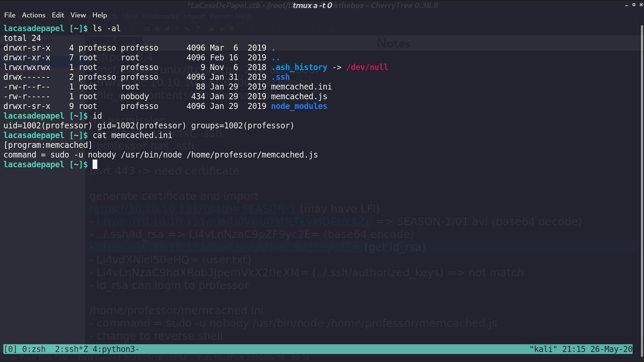Open the File menu in terminal
This screenshot has height=362, width=644.
pyautogui.click(x=10, y=15)
